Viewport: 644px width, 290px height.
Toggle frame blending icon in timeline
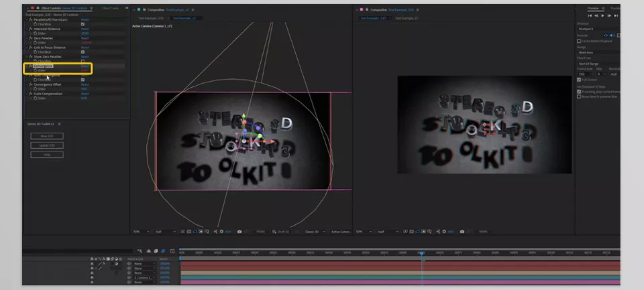click(156, 251)
